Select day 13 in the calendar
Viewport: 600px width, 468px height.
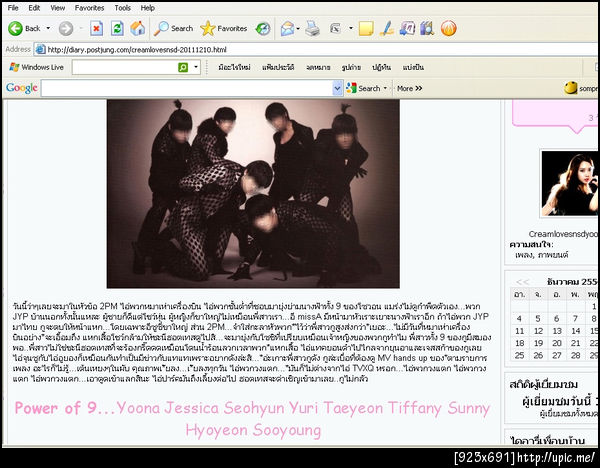[x=557, y=331]
